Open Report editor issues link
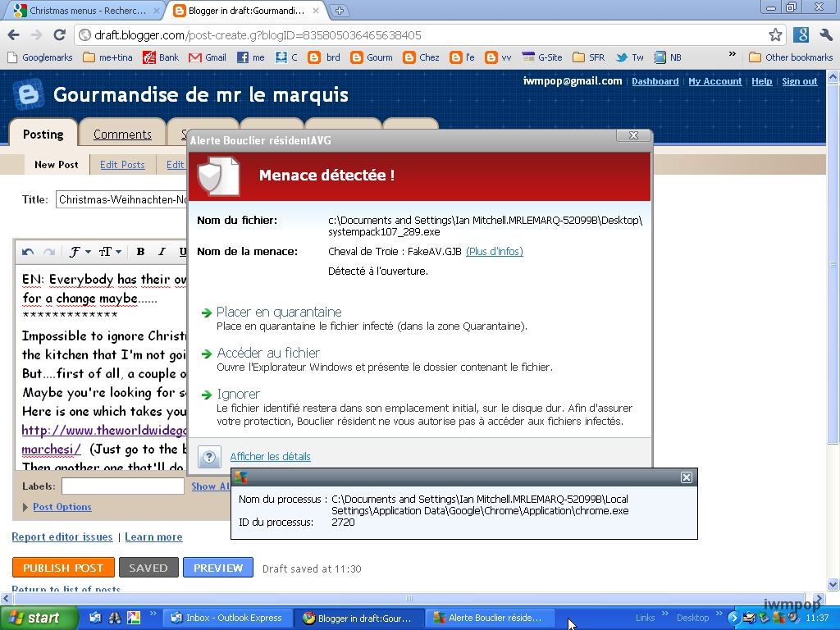The image size is (840, 630). (x=62, y=536)
